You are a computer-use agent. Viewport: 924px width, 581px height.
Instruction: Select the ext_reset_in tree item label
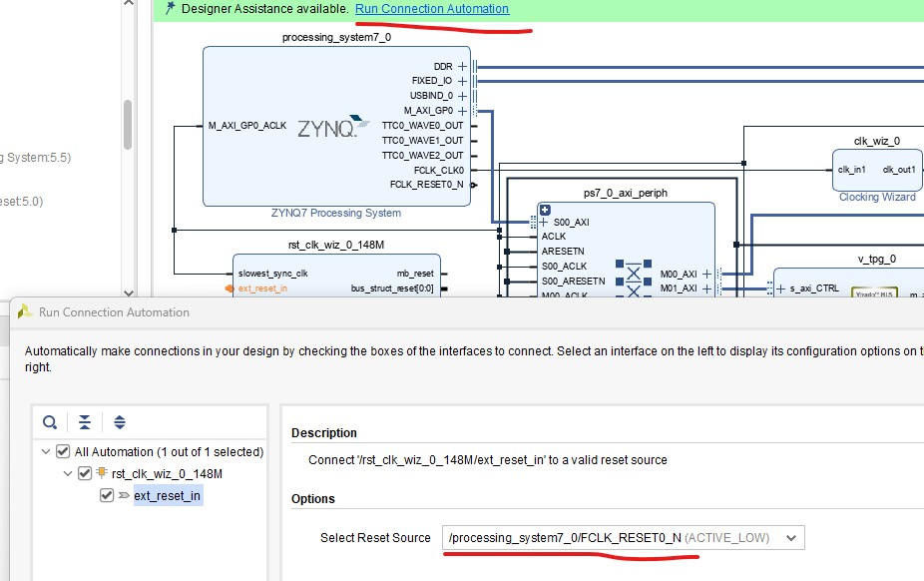pyautogui.click(x=168, y=496)
